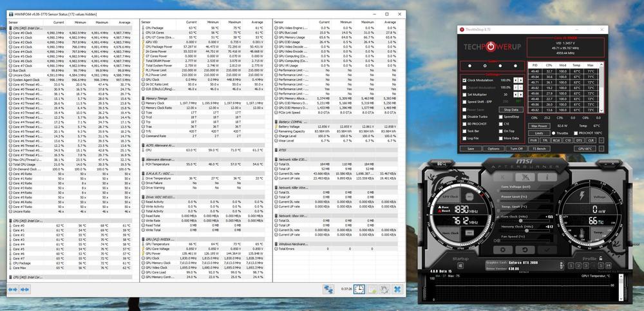Click the Turn Off button

pos(516,148)
